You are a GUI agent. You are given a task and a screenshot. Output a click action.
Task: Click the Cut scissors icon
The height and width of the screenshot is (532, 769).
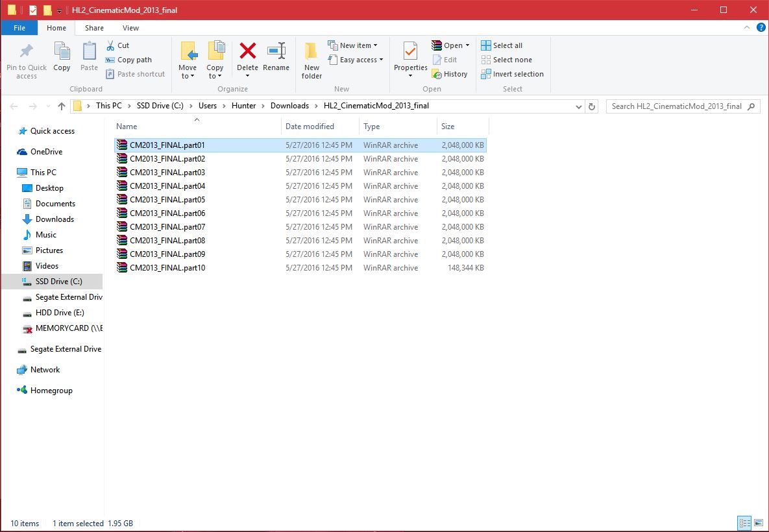click(x=111, y=45)
